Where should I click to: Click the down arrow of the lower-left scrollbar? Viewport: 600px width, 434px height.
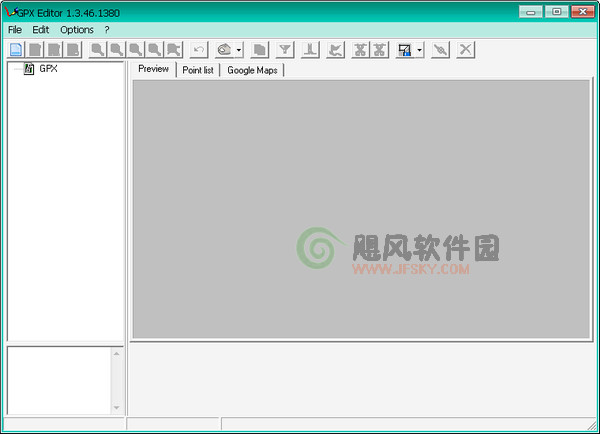[117, 408]
